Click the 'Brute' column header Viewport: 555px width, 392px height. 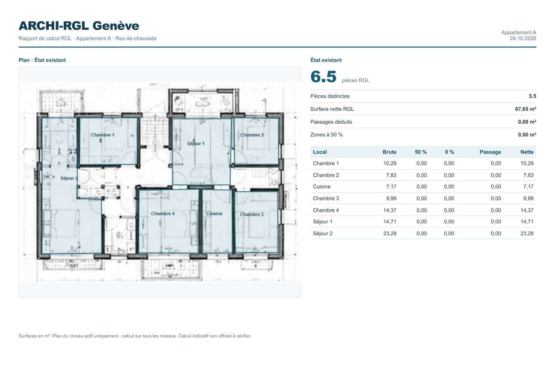[x=389, y=152]
